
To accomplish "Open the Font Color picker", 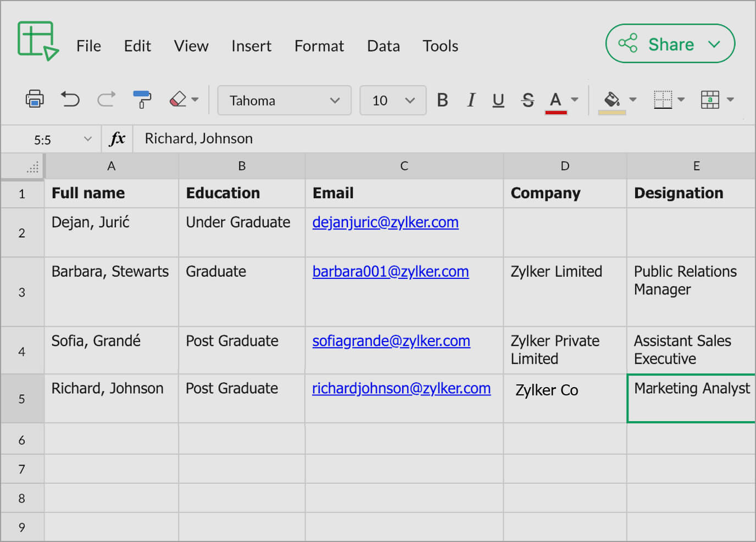I will (555, 100).
